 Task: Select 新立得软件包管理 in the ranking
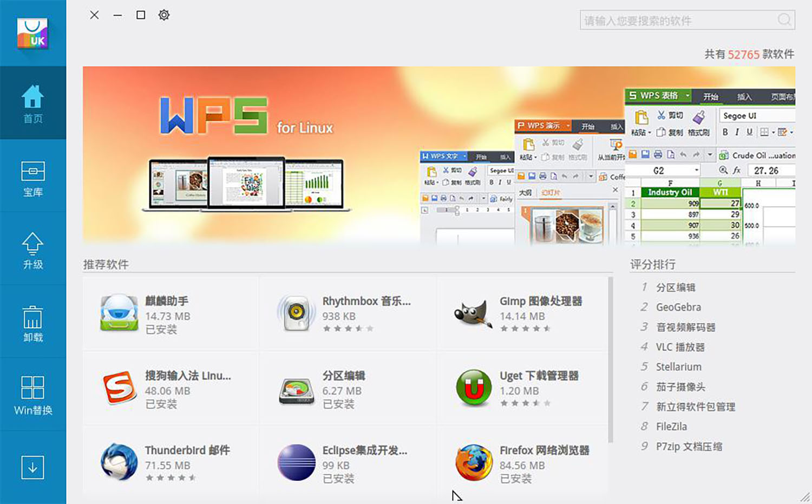(696, 407)
